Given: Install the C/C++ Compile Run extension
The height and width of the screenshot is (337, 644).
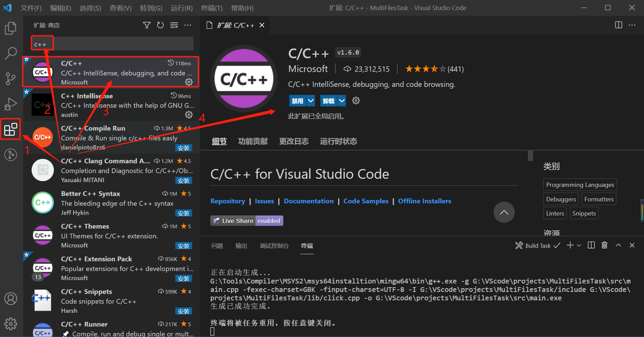Looking at the screenshot, I should (184, 148).
